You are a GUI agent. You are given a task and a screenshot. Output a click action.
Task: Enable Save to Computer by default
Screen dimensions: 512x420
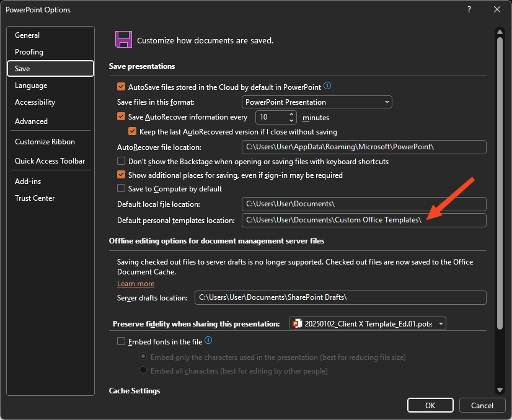click(121, 188)
